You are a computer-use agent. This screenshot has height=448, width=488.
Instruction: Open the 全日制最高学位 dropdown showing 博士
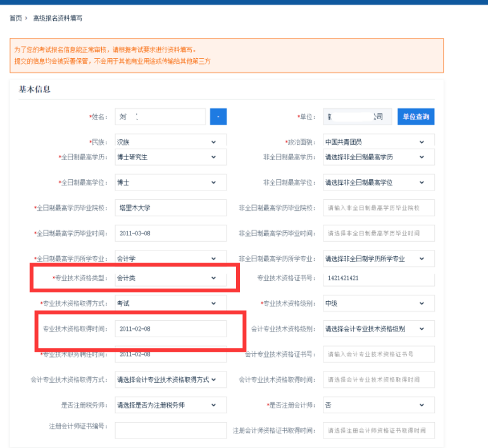[170, 182]
